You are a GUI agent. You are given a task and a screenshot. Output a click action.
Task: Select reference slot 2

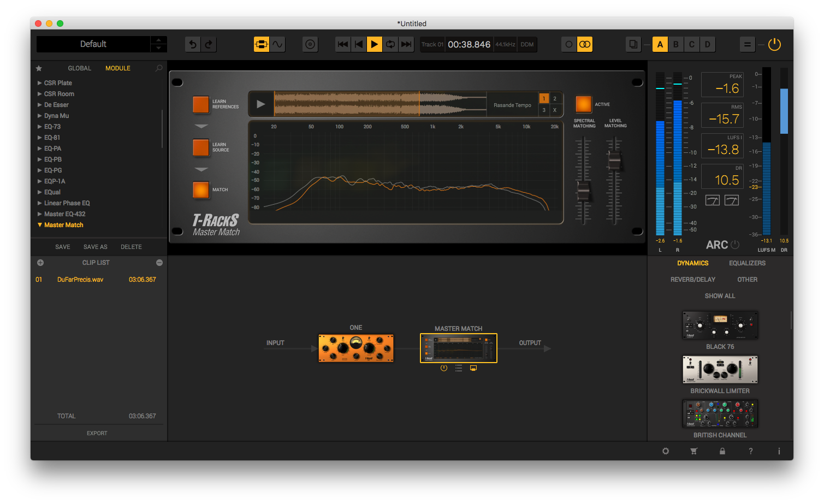(555, 99)
